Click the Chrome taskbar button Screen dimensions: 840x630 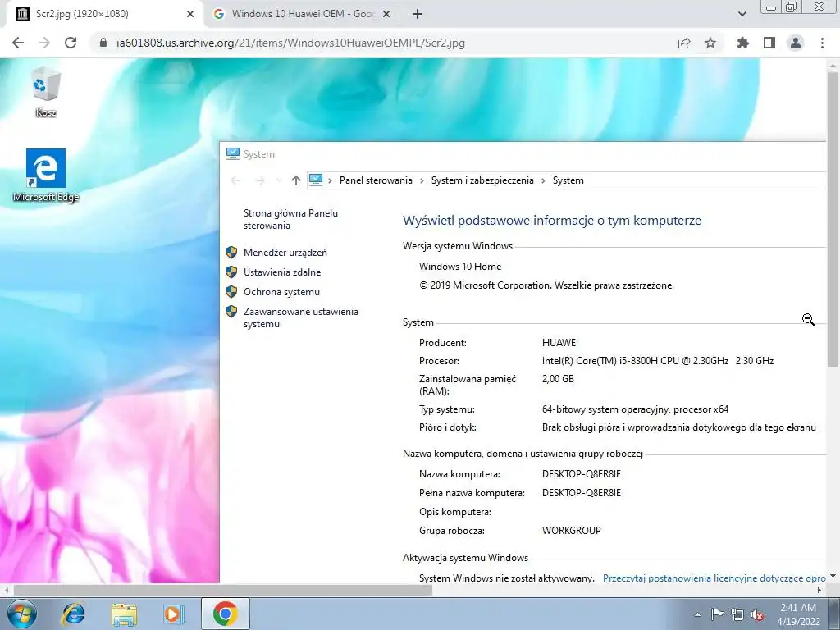click(x=226, y=614)
